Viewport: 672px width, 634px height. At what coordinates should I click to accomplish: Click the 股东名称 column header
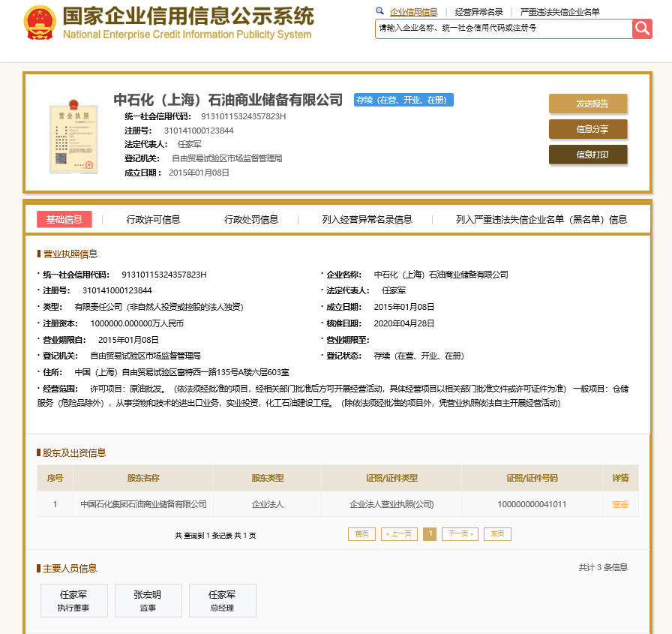point(143,478)
